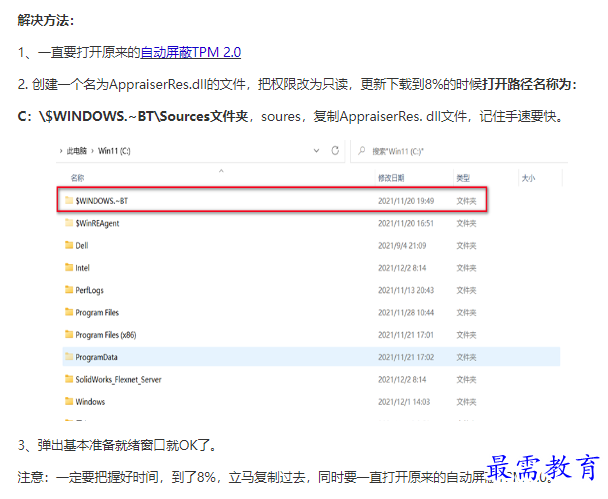This screenshot has height=499, width=608.
Task: Click date 2021/11/21 17:02 of ProgramData
Action: (x=406, y=357)
